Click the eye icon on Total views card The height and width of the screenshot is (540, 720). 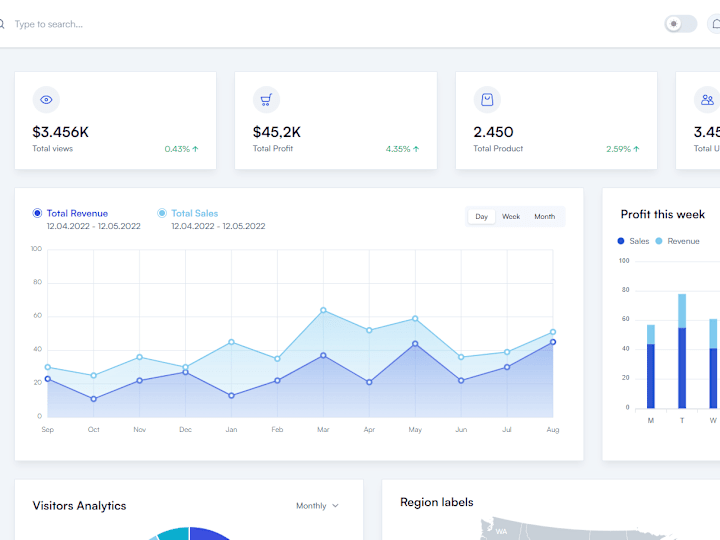(46, 100)
